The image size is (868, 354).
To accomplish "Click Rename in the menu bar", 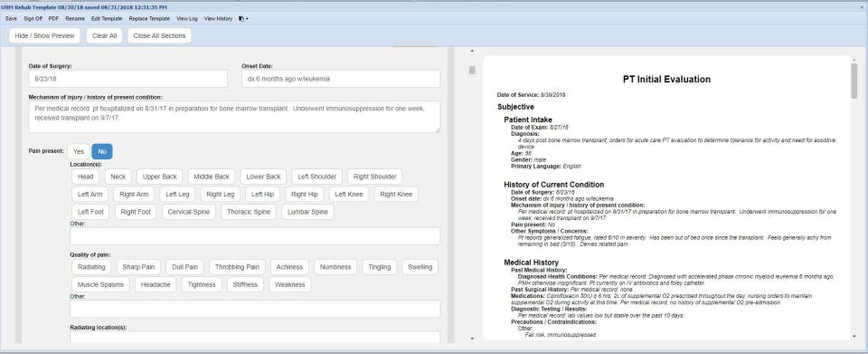I will coord(75,18).
